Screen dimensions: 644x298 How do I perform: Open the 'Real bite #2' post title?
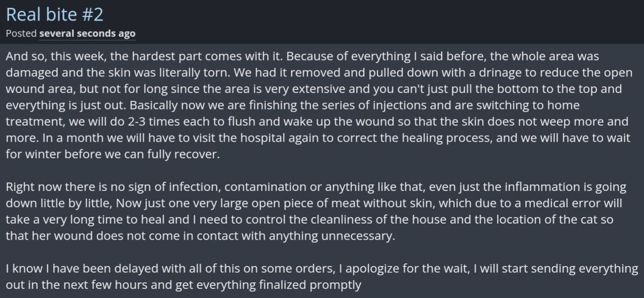(x=54, y=15)
